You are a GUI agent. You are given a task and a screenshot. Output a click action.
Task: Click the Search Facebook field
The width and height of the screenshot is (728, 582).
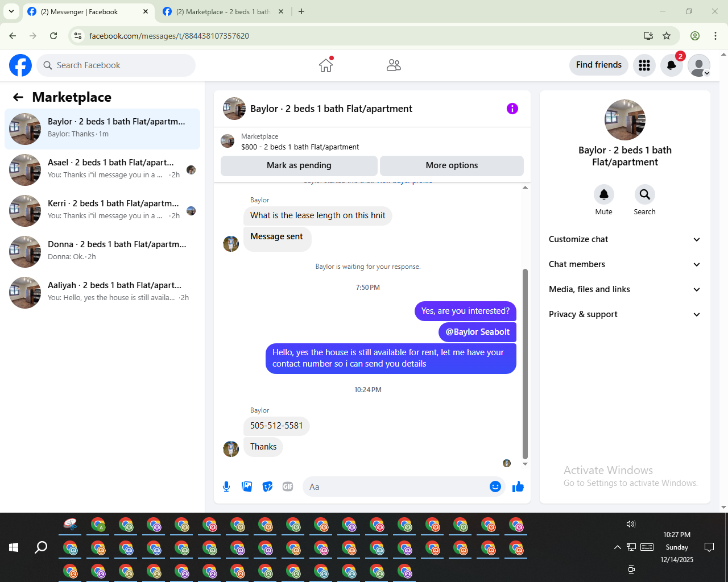pos(116,65)
